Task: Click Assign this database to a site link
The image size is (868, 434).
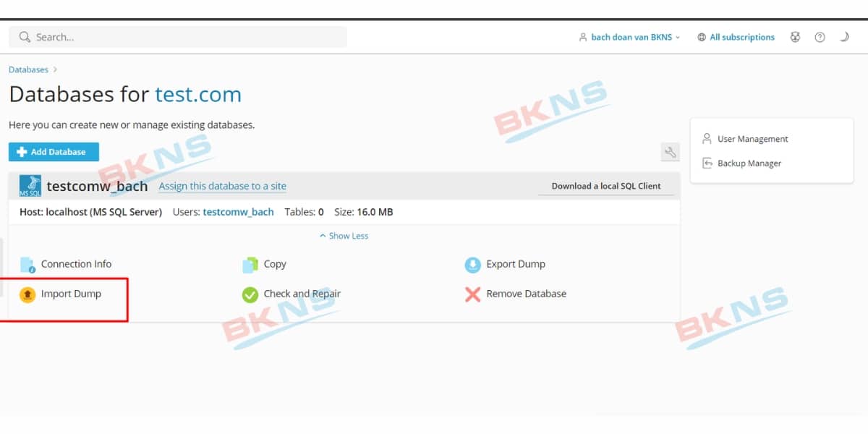Action: click(222, 186)
